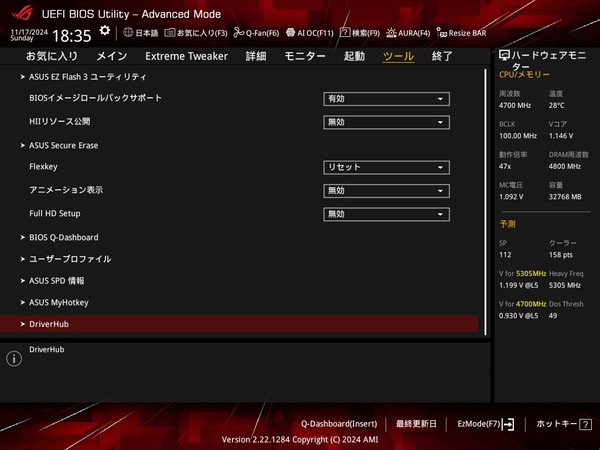Open the 詳細 tab

(x=256, y=56)
